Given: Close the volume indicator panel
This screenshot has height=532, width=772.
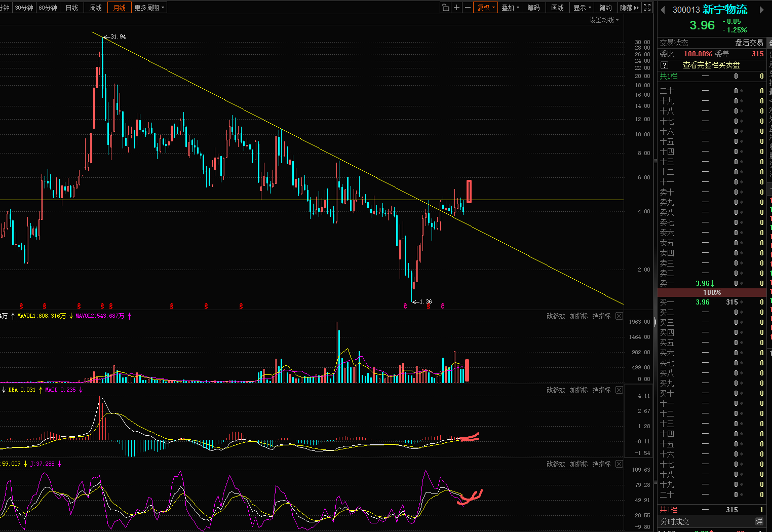Looking at the screenshot, I should click(x=619, y=316).
